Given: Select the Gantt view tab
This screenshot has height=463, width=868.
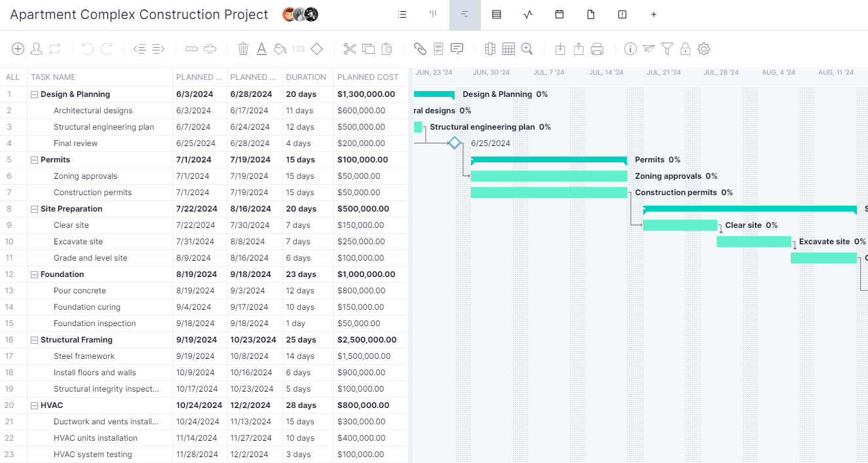Looking at the screenshot, I should click(465, 14).
